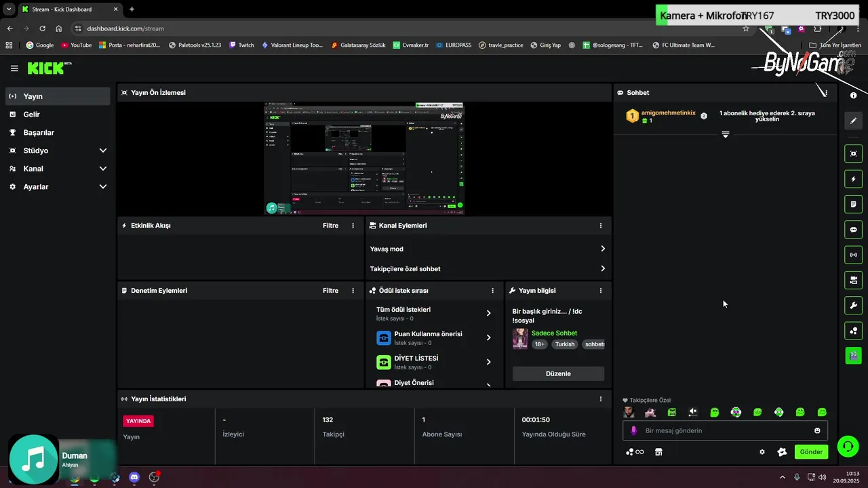868x488 pixels.
Task: Pick the bearded face emote
Action: tap(629, 412)
